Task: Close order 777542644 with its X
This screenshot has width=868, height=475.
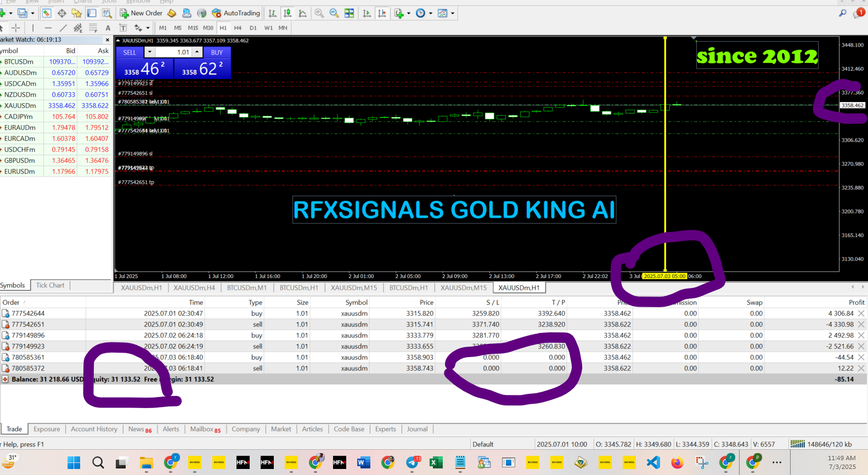Action: pyautogui.click(x=861, y=313)
